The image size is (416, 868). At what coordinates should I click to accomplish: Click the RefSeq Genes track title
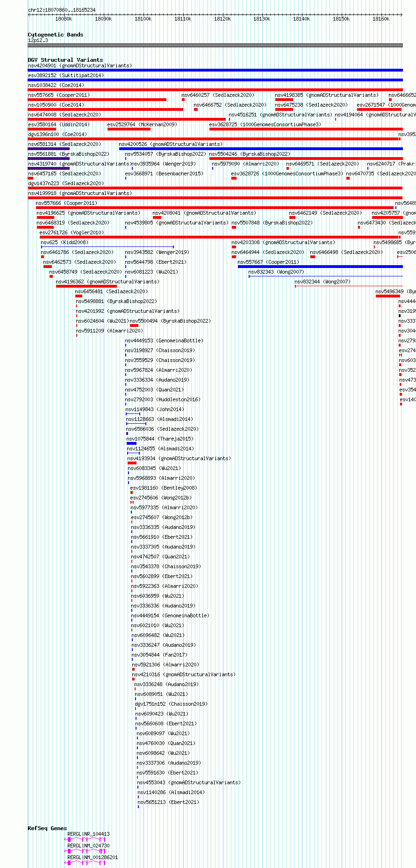(x=47, y=828)
